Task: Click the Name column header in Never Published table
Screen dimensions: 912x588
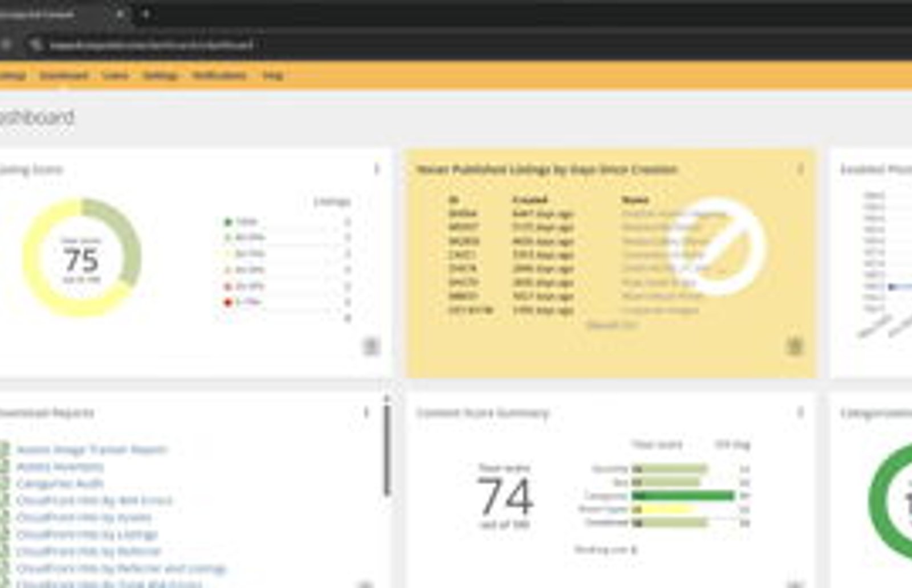Action: tap(636, 200)
